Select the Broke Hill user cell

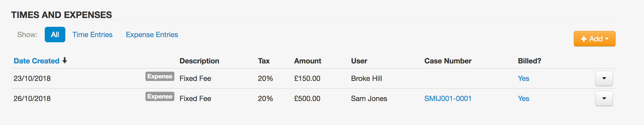(366, 78)
